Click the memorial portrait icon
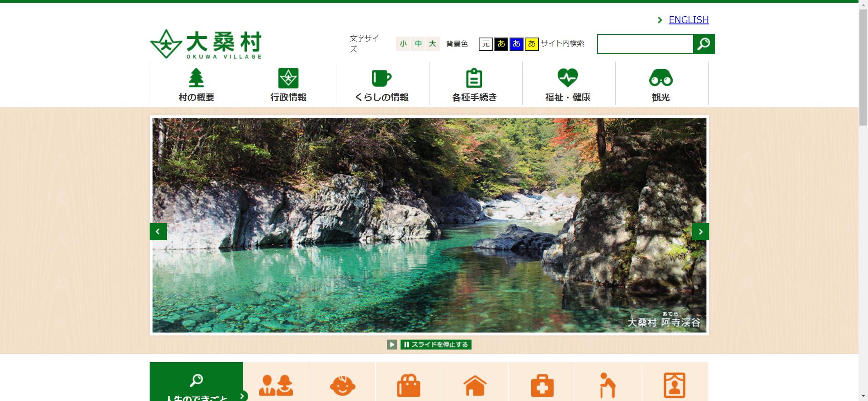This screenshot has width=868, height=401. (675, 385)
